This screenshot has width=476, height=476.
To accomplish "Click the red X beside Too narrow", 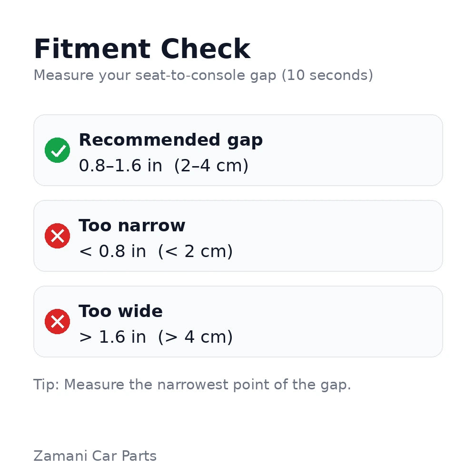I will tap(58, 236).
